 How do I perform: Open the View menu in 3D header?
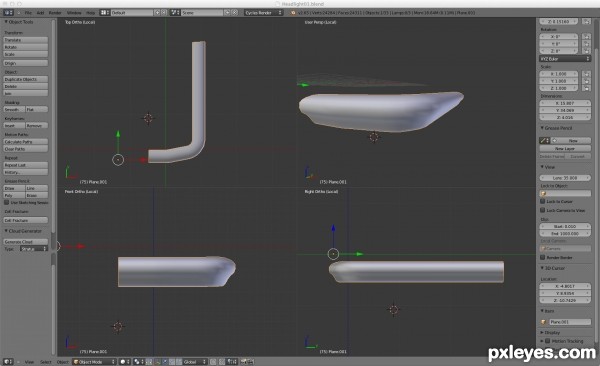coord(29,362)
